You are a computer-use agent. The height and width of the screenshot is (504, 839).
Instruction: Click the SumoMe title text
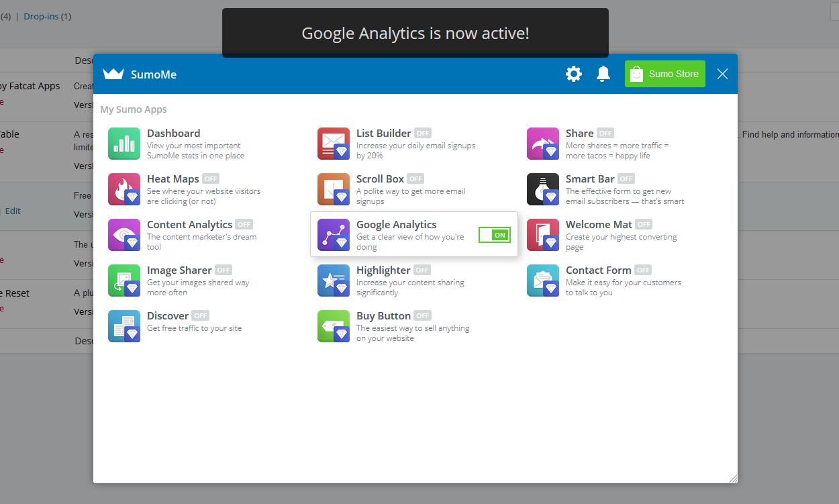click(x=154, y=74)
